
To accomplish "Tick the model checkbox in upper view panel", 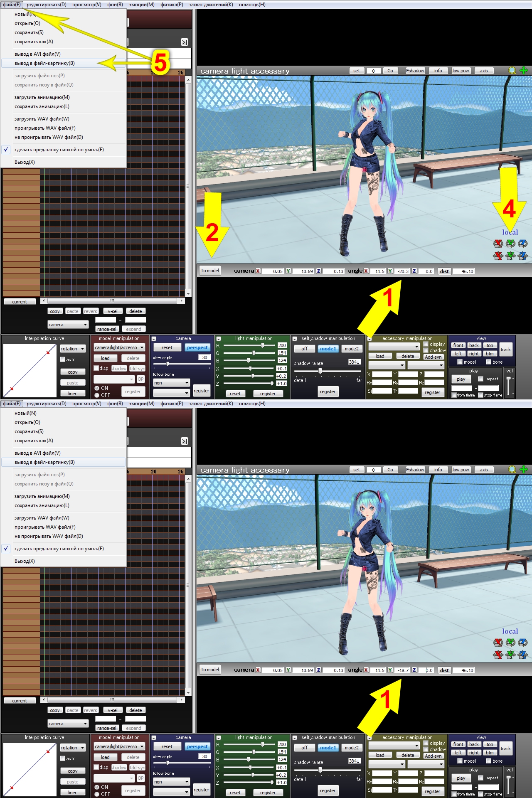I will [x=460, y=362].
